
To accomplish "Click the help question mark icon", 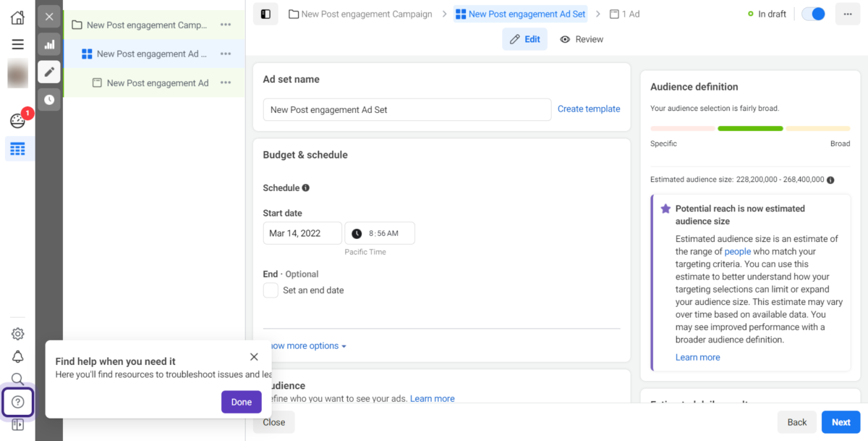I will [18, 402].
